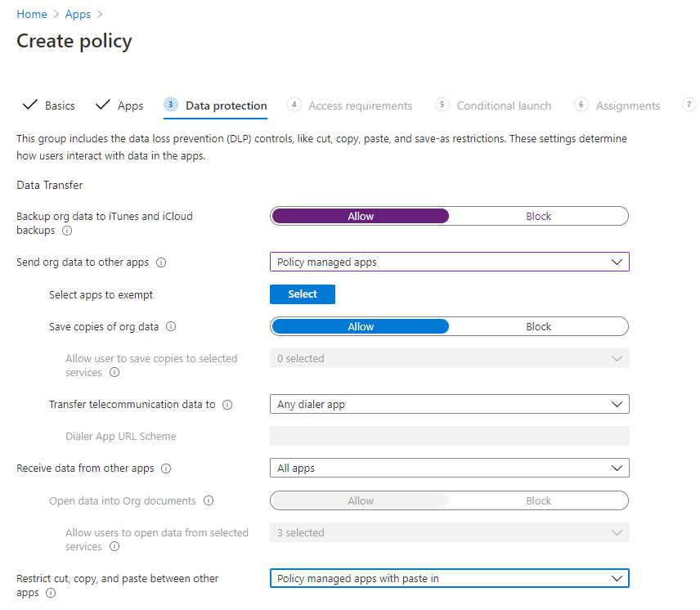Click Select button for exempt apps

click(x=303, y=294)
